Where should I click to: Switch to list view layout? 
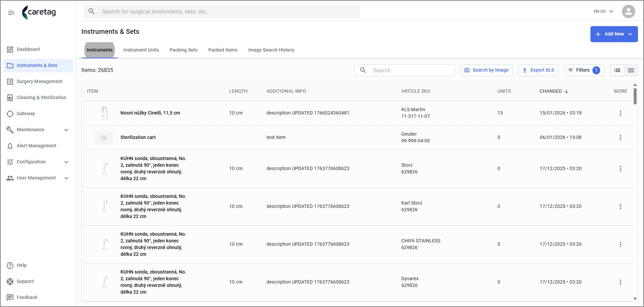coord(617,70)
